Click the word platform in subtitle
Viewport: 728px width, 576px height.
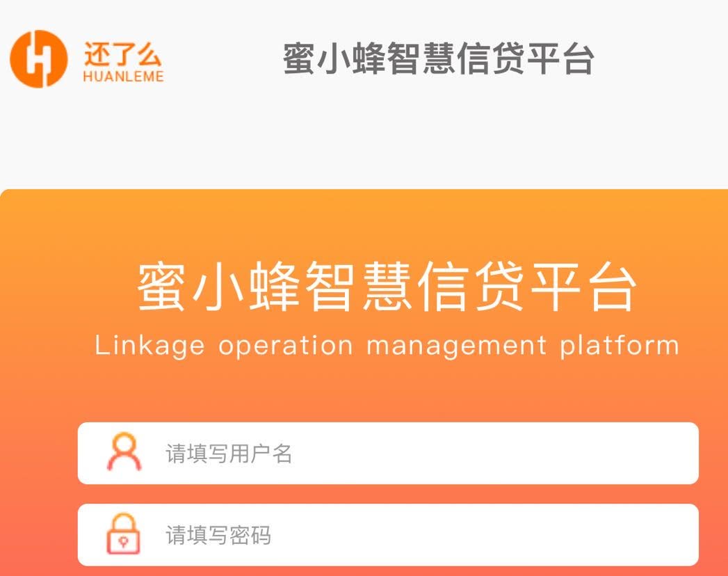pyautogui.click(x=620, y=346)
